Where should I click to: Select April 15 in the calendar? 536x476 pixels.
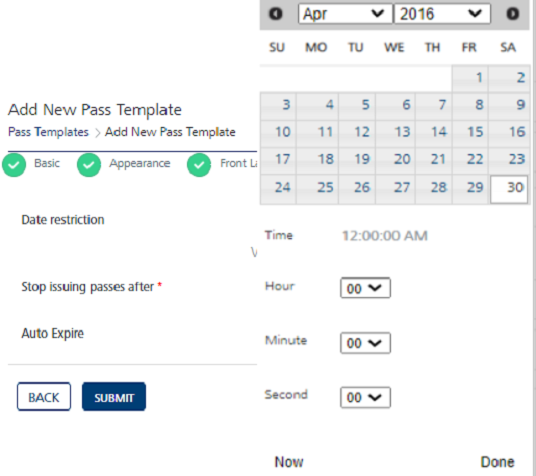[470, 134]
